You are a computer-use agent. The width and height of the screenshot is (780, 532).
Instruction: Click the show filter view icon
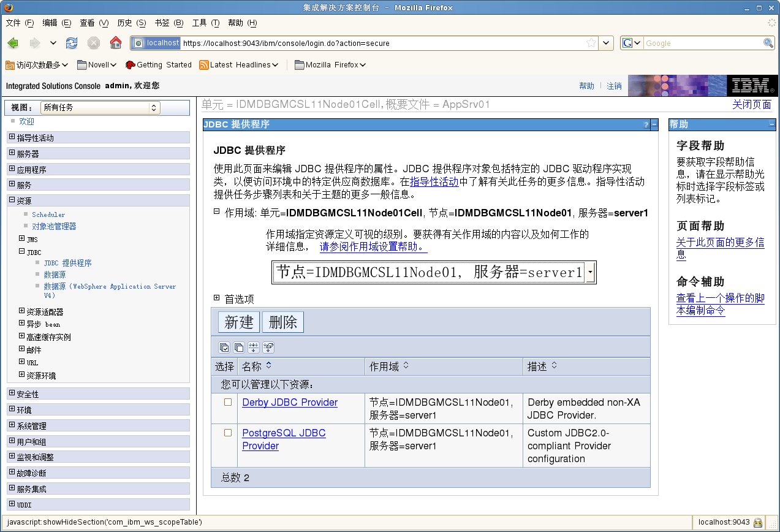point(254,348)
